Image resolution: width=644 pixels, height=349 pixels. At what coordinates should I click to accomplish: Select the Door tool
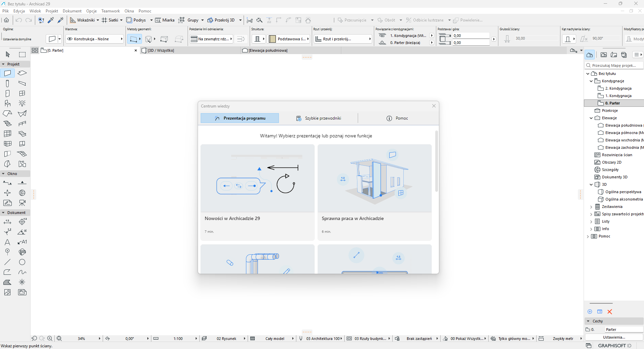[7, 93]
